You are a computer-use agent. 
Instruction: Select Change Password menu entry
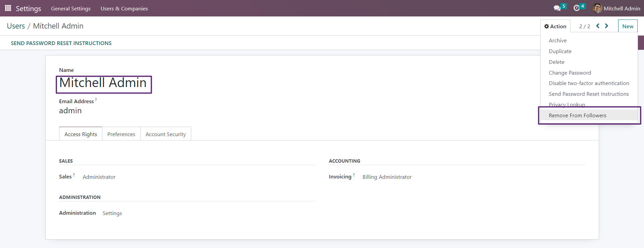(589, 73)
